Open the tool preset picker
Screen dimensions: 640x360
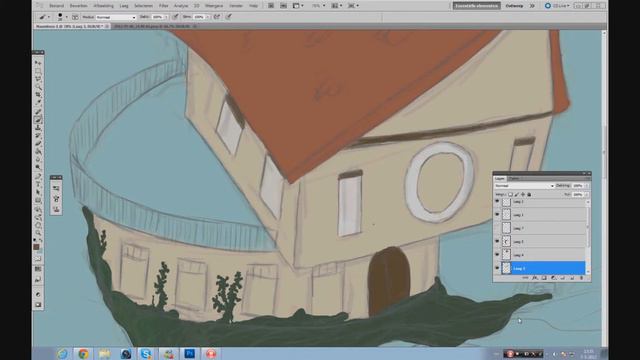(44, 17)
